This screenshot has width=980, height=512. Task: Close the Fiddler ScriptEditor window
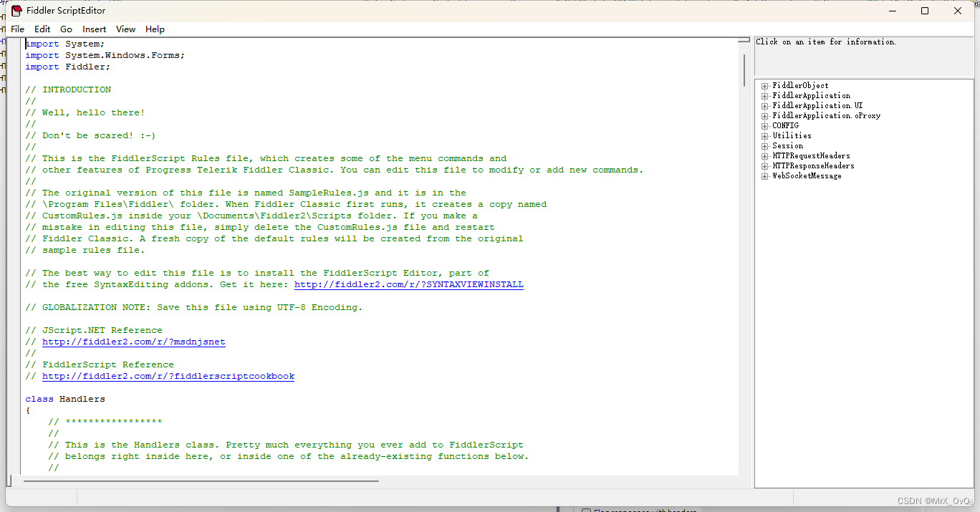coord(958,11)
